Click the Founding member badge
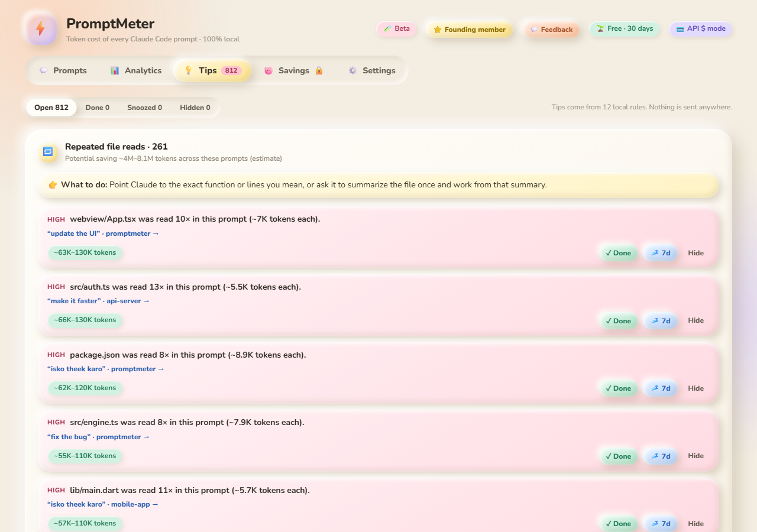757x532 pixels. 470,29
